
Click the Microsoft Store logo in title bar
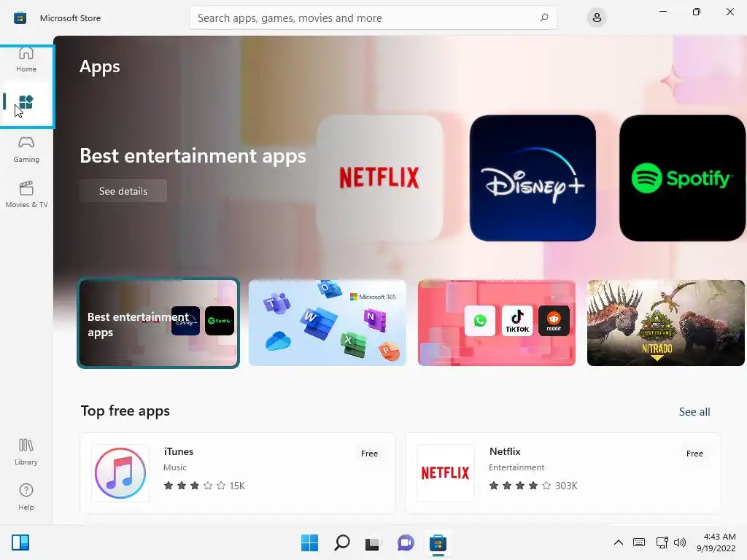[20, 18]
